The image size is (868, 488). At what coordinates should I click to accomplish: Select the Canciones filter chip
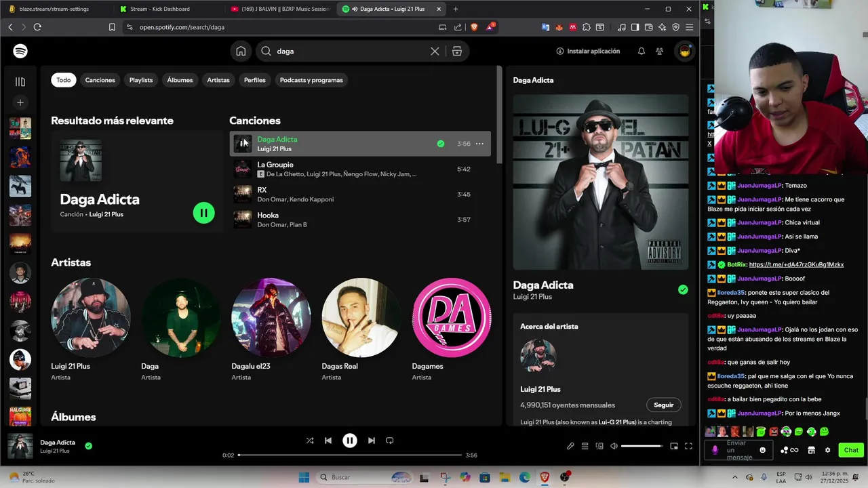coord(100,80)
